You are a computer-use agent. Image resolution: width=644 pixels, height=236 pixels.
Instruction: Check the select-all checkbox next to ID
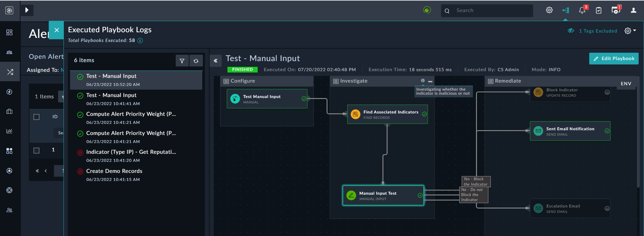[x=37, y=117]
